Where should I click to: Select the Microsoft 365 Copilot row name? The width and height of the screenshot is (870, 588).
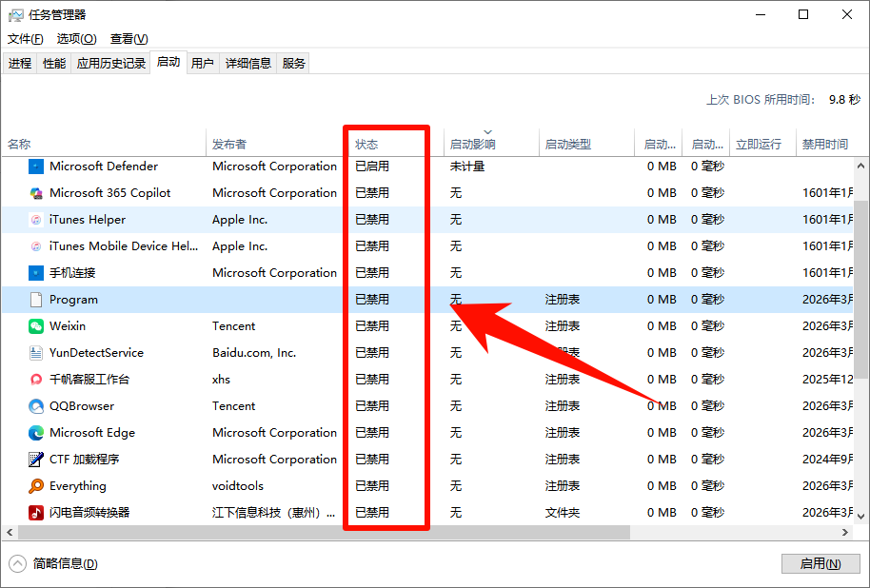pyautogui.click(x=109, y=193)
